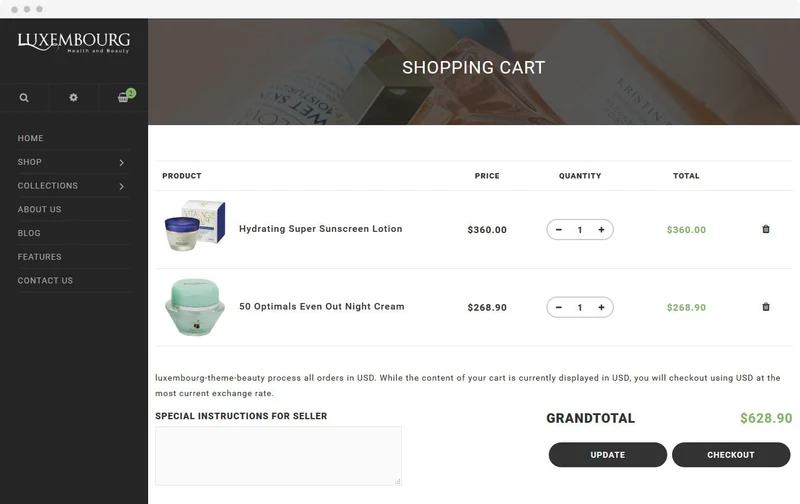This screenshot has height=504, width=800.
Task: Decrease quantity of 50 Optimals Night Cream
Action: pos(559,307)
